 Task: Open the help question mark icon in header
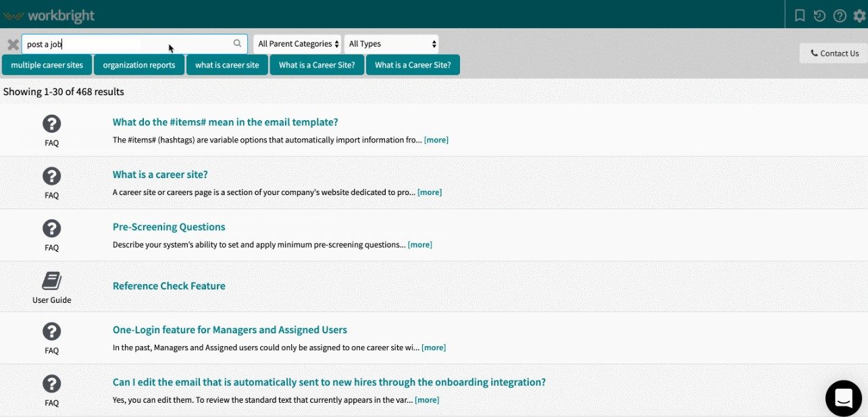click(840, 15)
